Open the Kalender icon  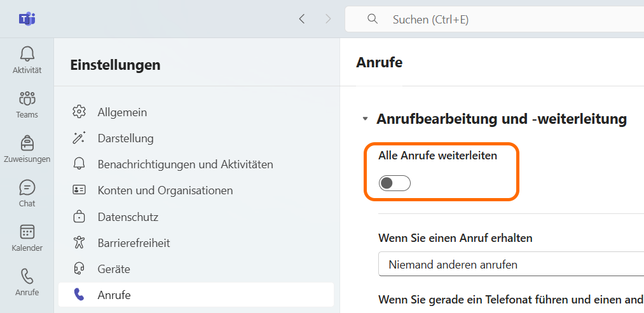click(27, 237)
